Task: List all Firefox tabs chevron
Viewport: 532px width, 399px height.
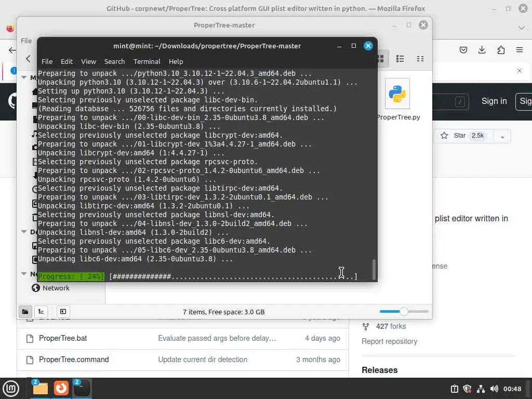Action: click(522, 28)
